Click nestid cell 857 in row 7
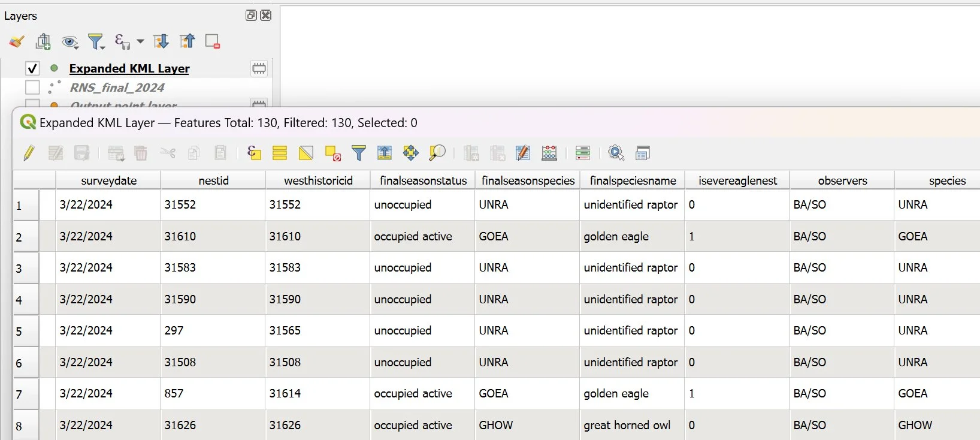 pos(213,393)
